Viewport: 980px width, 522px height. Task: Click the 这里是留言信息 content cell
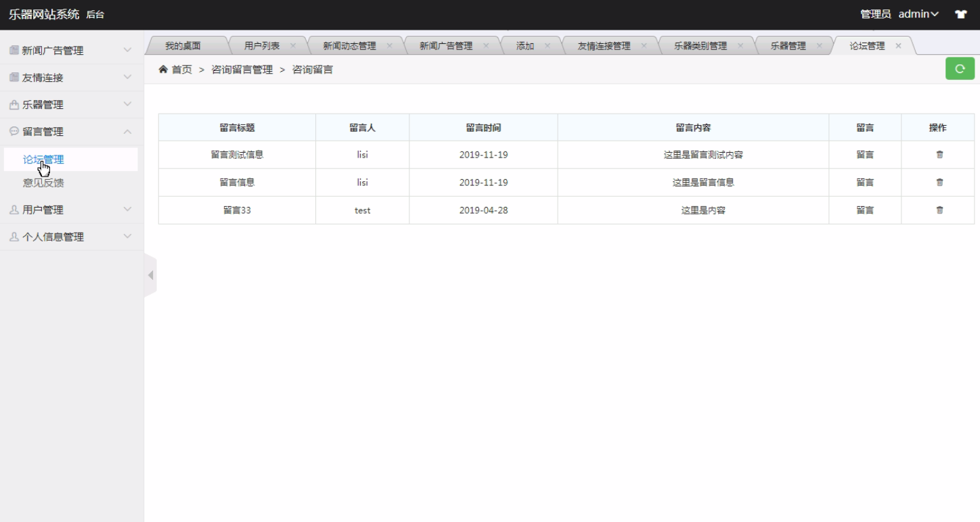coord(693,183)
